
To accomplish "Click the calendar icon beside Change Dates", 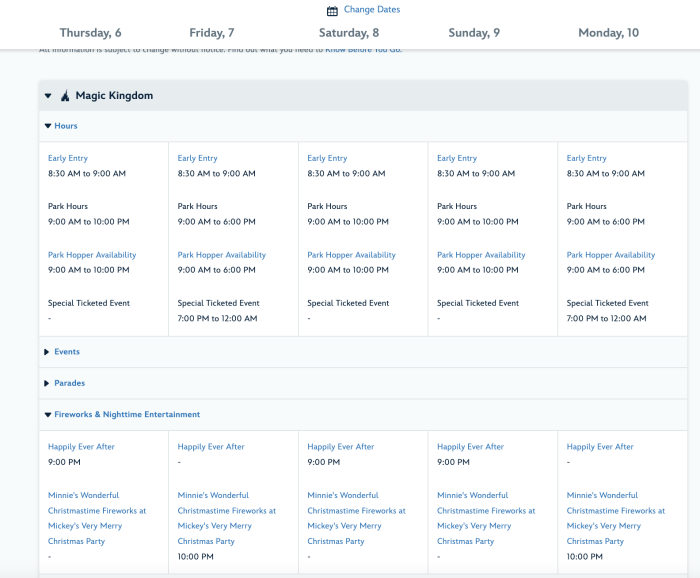I will click(x=332, y=11).
